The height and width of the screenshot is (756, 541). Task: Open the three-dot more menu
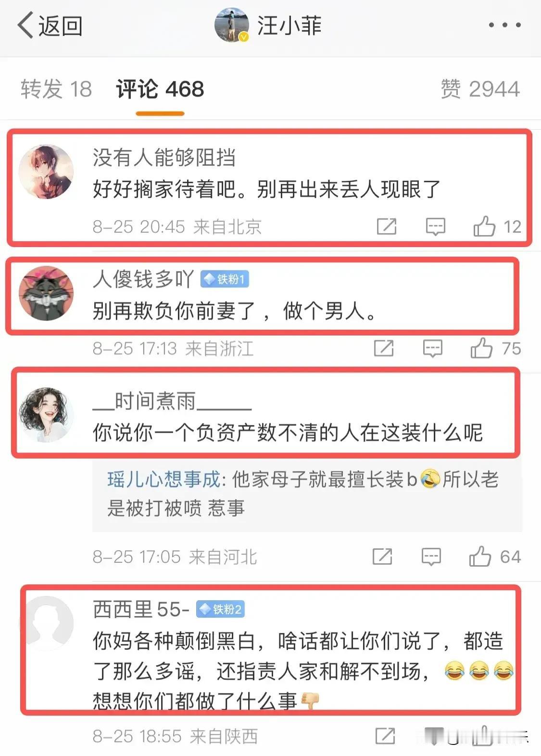pos(504,25)
